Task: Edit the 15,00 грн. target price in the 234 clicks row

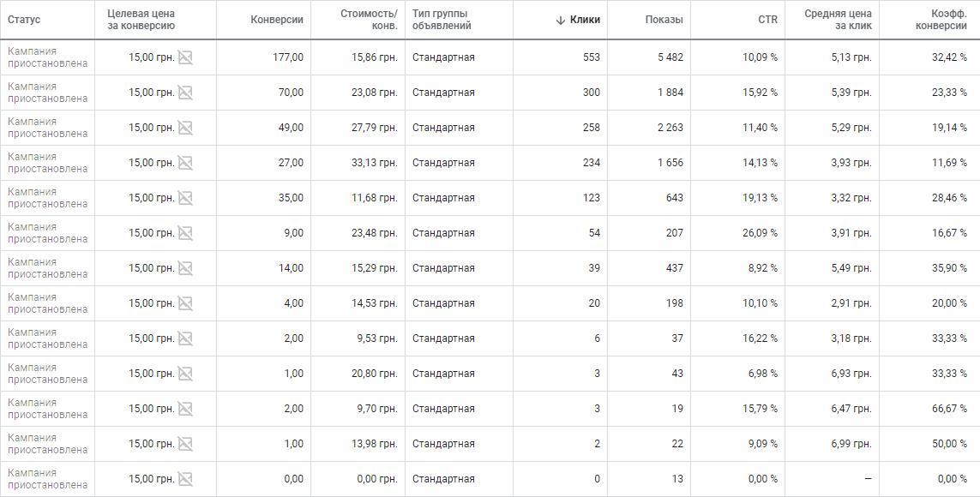Action: 151,163
